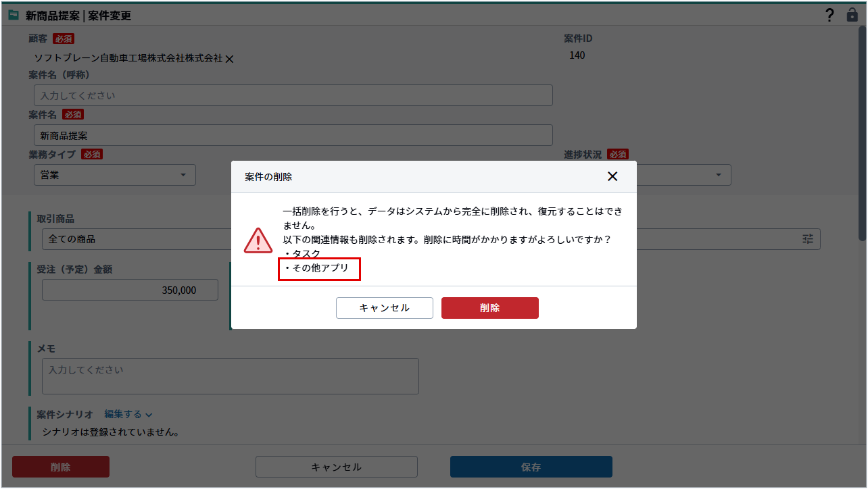Open the 業務タイプ dropdown showing 営業

[114, 175]
